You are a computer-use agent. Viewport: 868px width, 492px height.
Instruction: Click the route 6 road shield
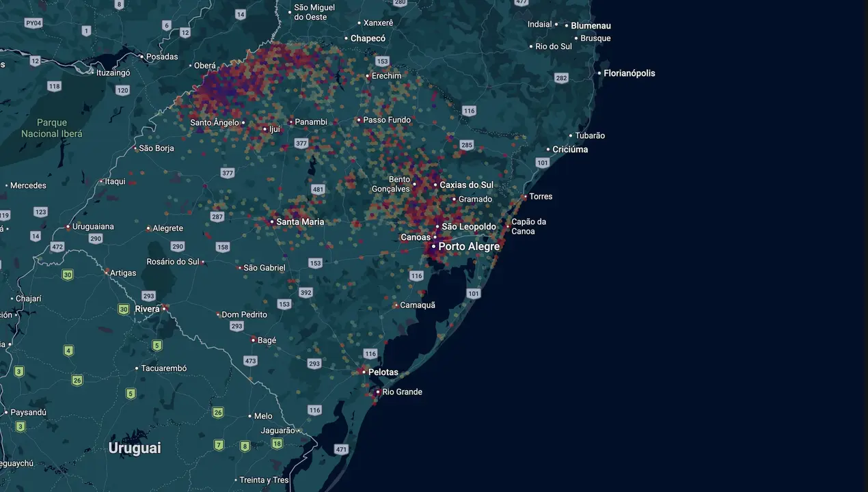coord(167,25)
